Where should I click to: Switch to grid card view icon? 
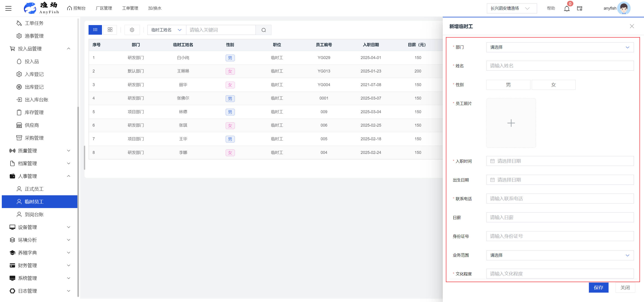[110, 30]
